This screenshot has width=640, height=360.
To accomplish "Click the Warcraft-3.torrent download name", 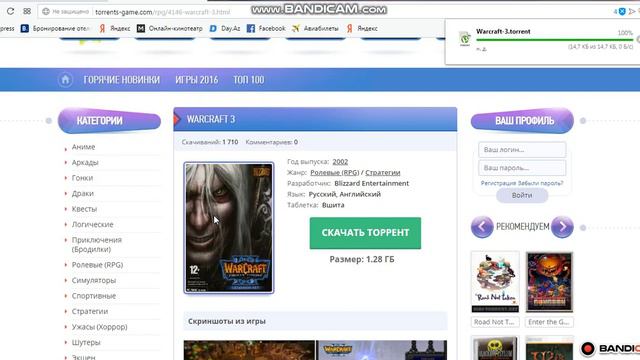I will point(503,31).
